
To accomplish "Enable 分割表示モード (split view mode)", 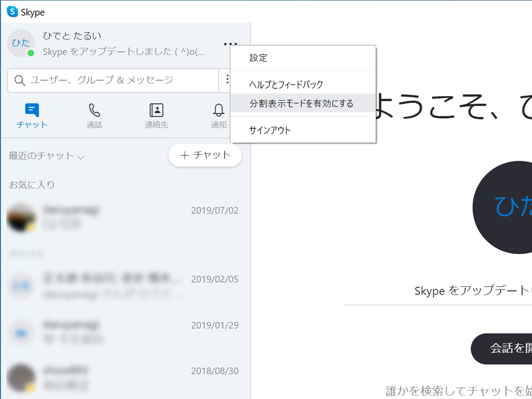I will pyautogui.click(x=303, y=104).
